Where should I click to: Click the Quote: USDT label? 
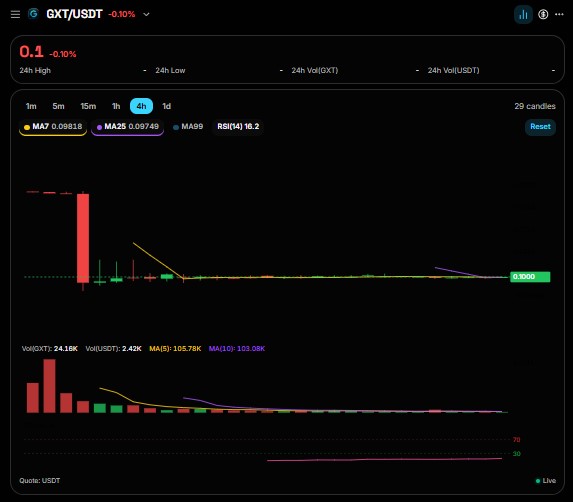coord(39,480)
